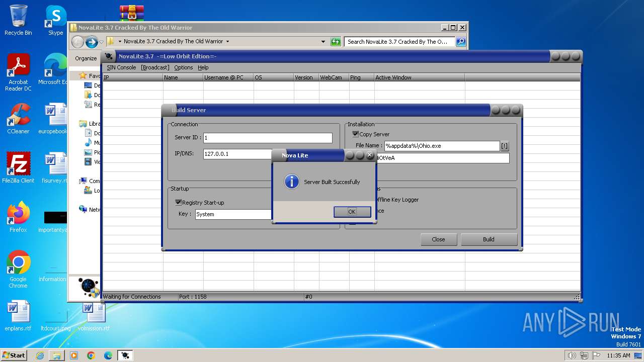This screenshot has width=644, height=362.
Task: Click Explorer back navigation button
Action: pyautogui.click(x=77, y=42)
